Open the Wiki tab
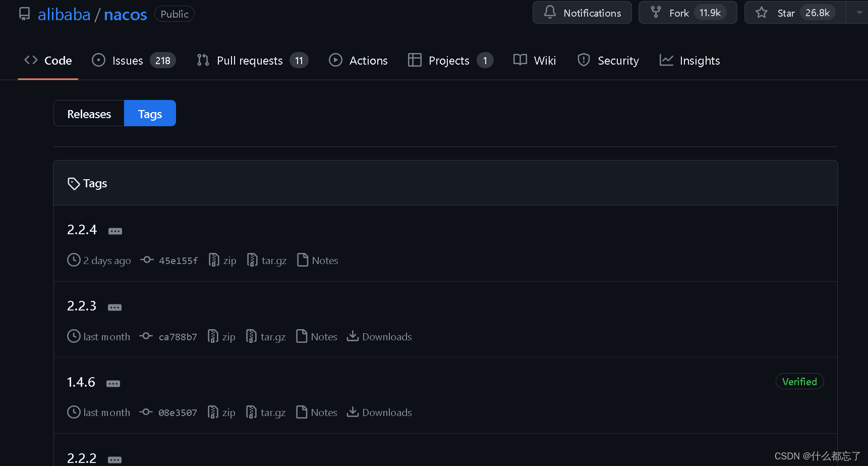The height and width of the screenshot is (466, 868). coord(535,61)
